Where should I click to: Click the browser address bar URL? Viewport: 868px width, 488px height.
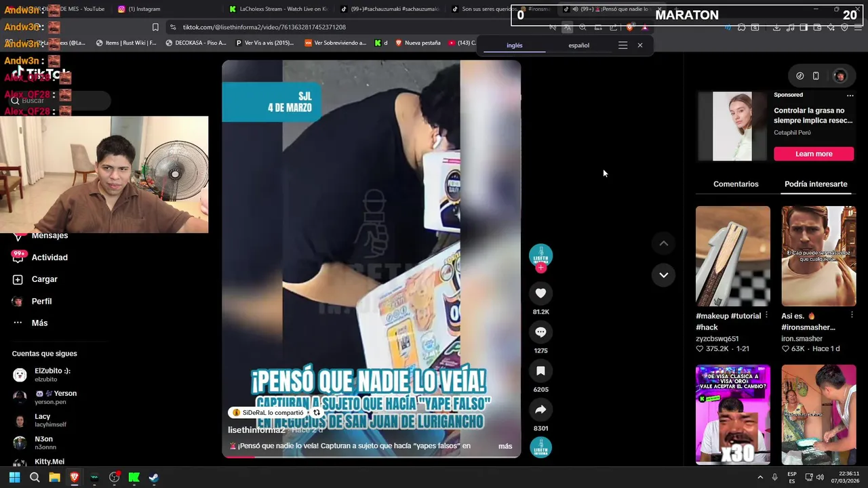(x=264, y=27)
